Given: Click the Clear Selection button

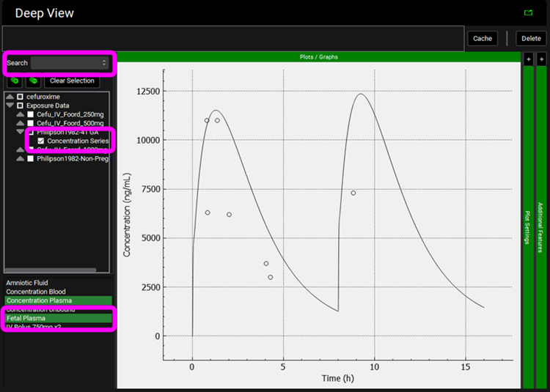Looking at the screenshot, I should 72,81.
